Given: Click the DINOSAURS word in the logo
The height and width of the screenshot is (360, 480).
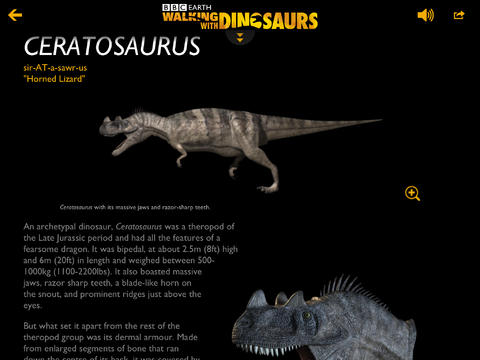Looking at the screenshot, I should coord(268,21).
